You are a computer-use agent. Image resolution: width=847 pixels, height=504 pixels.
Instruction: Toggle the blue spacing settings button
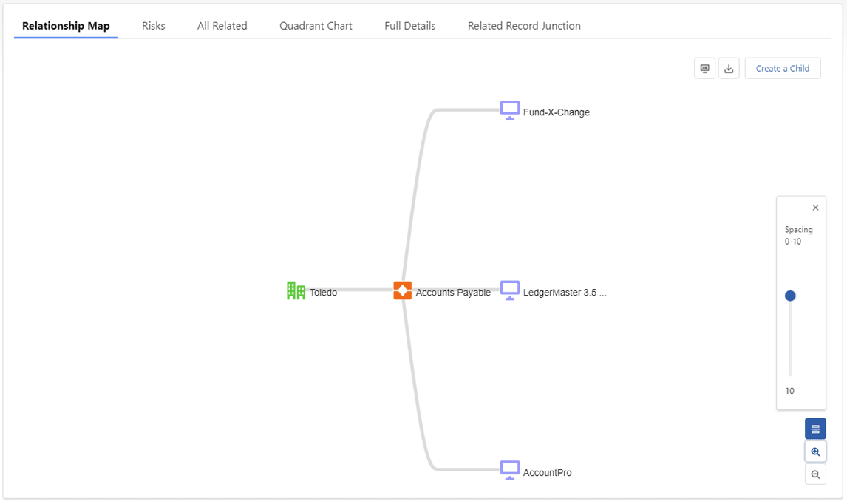coord(815,429)
